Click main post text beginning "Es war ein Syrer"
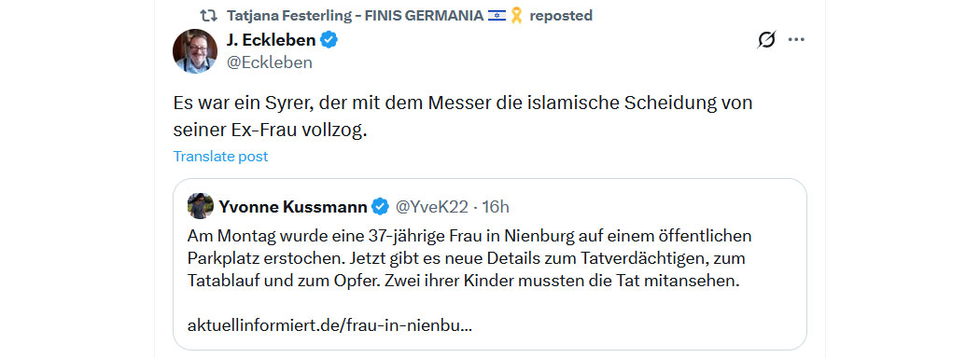Image resolution: width=980 pixels, height=358 pixels. 463,117
